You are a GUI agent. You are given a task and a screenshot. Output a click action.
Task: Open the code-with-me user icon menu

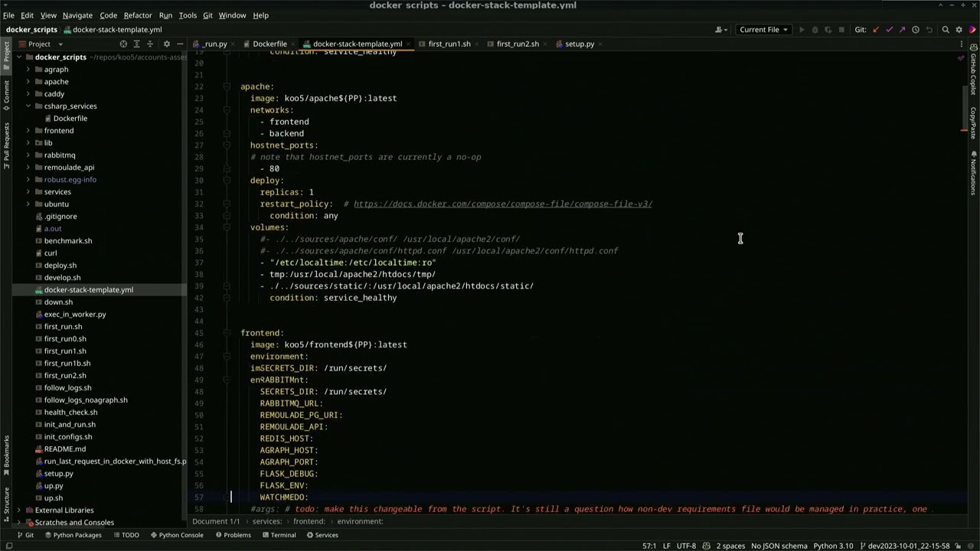tap(721, 30)
